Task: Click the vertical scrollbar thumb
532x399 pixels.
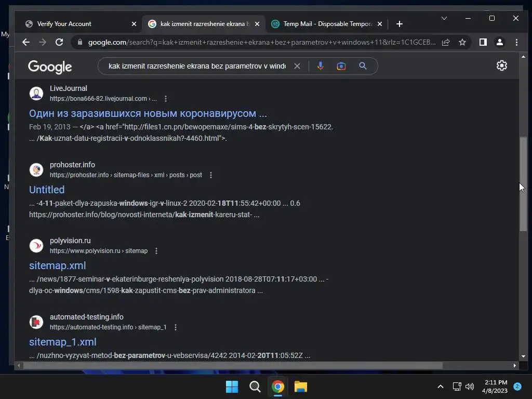Action: 523,184
